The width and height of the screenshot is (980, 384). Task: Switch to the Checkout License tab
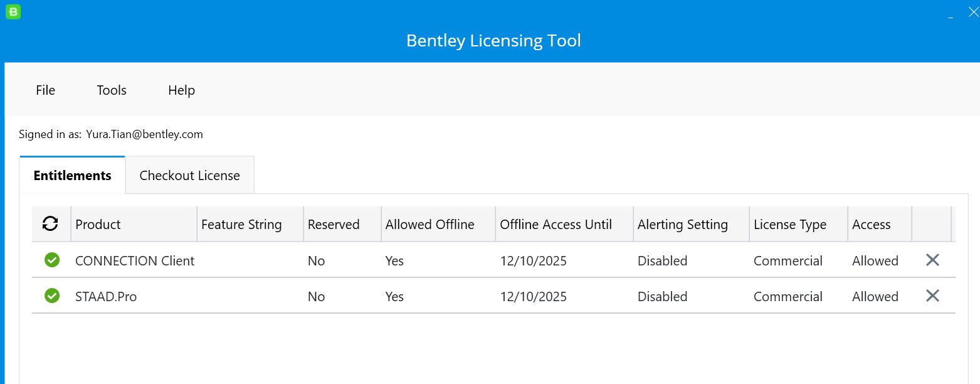click(189, 176)
